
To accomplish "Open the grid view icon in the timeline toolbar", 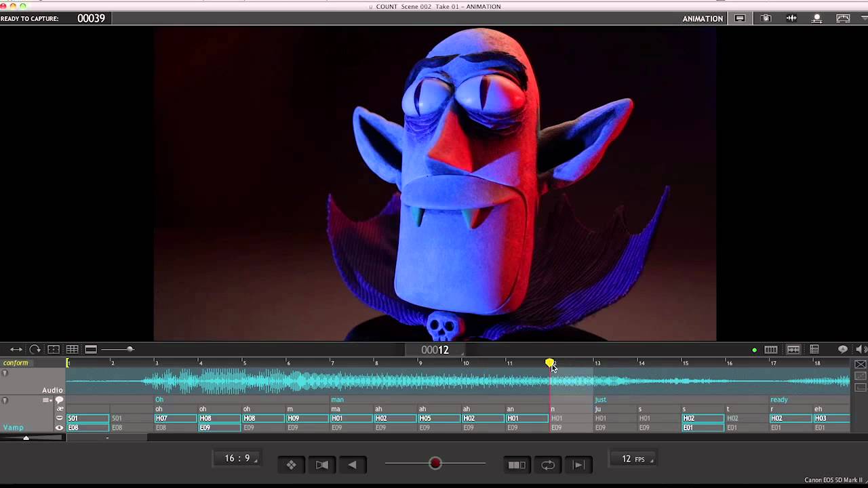I will pos(72,349).
